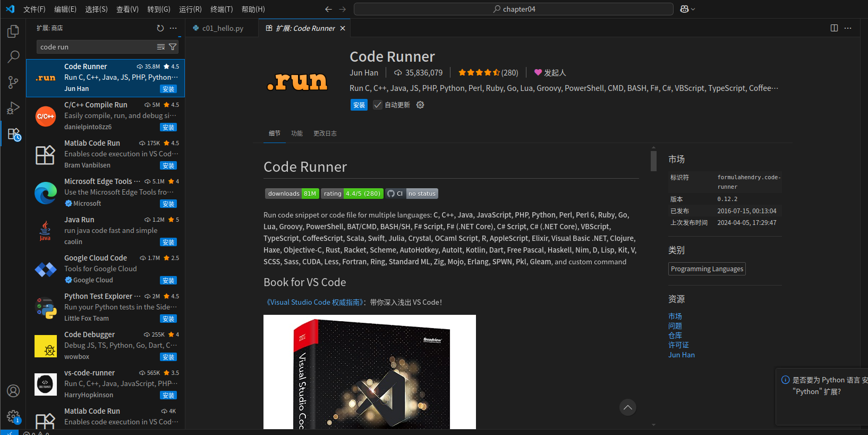Screen dimensions: 868x435
Task: Open Source Control view in activity bar
Action: click(13, 82)
